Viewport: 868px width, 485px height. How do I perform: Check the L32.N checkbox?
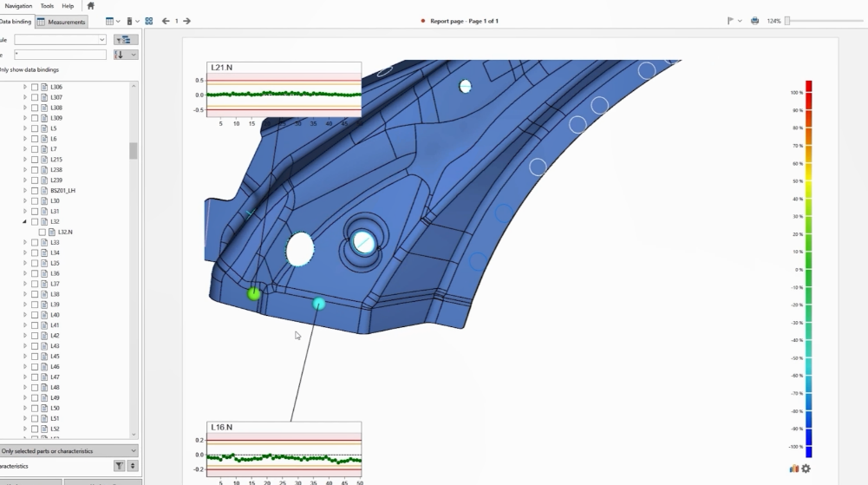coord(42,233)
